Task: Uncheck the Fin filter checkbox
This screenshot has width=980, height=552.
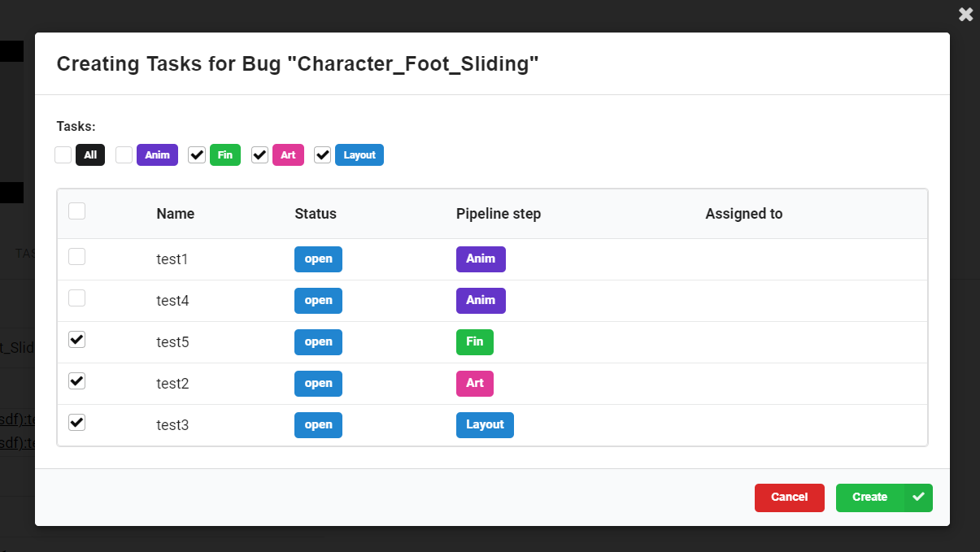Action: (196, 154)
